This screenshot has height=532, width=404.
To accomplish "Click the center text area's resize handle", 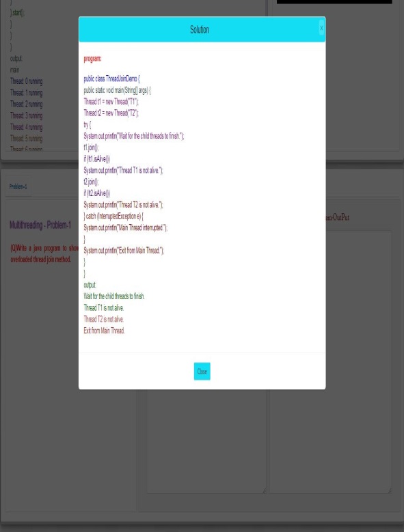I will coord(264,490).
